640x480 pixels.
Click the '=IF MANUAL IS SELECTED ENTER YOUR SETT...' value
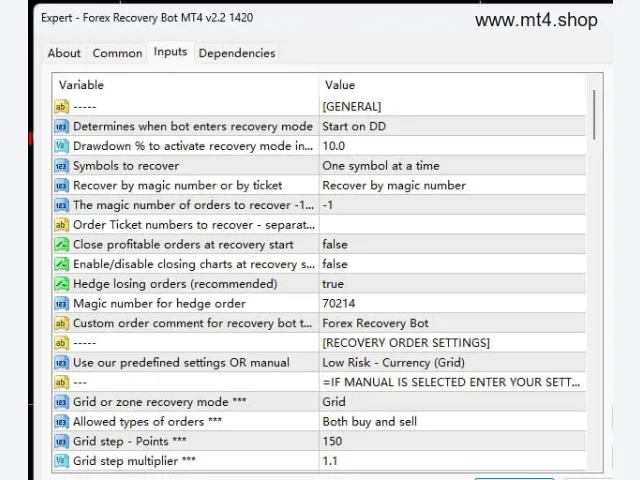tap(451, 382)
